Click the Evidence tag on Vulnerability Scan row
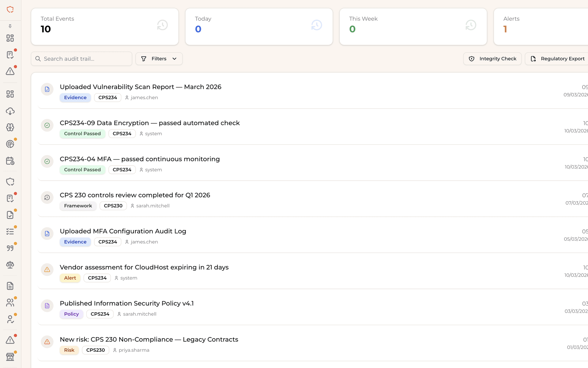The width and height of the screenshot is (588, 368). point(75,98)
